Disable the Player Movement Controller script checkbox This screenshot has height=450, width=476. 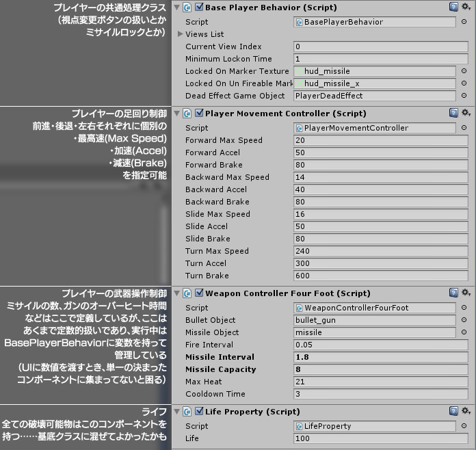pos(199,113)
